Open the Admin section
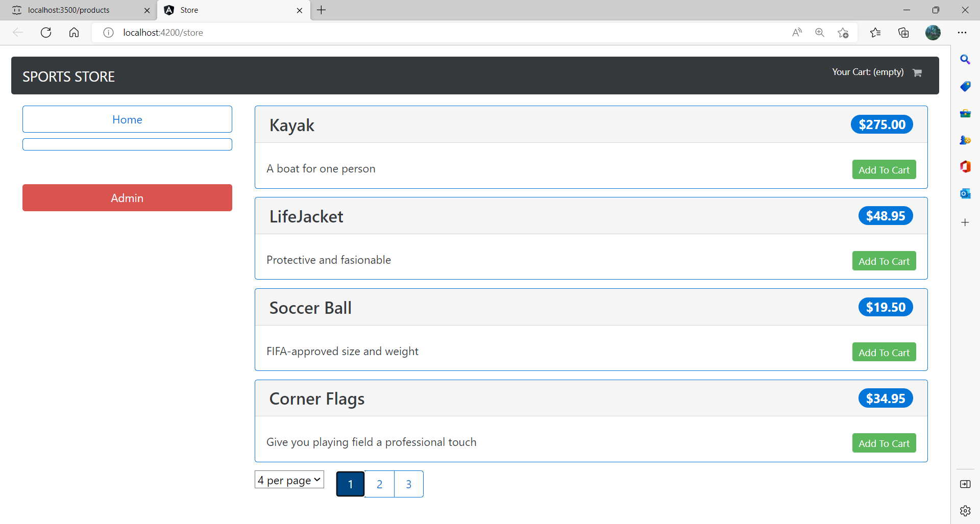Image resolution: width=980 pixels, height=524 pixels. click(127, 198)
